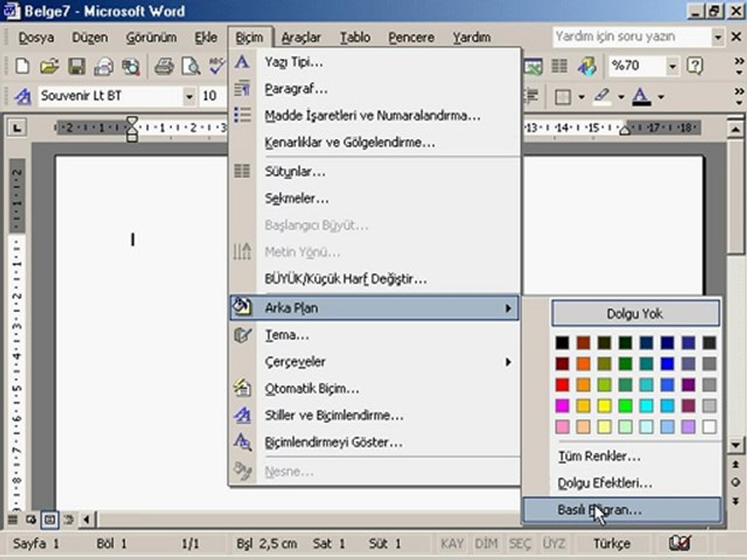The height and width of the screenshot is (560, 747).
Task: Pick the yellow color swatch
Action: [x=604, y=406]
